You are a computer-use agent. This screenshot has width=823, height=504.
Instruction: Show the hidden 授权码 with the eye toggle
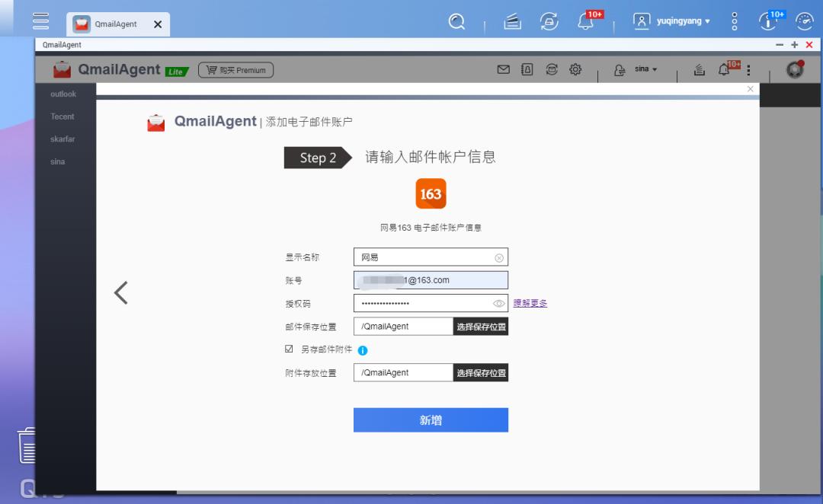498,303
